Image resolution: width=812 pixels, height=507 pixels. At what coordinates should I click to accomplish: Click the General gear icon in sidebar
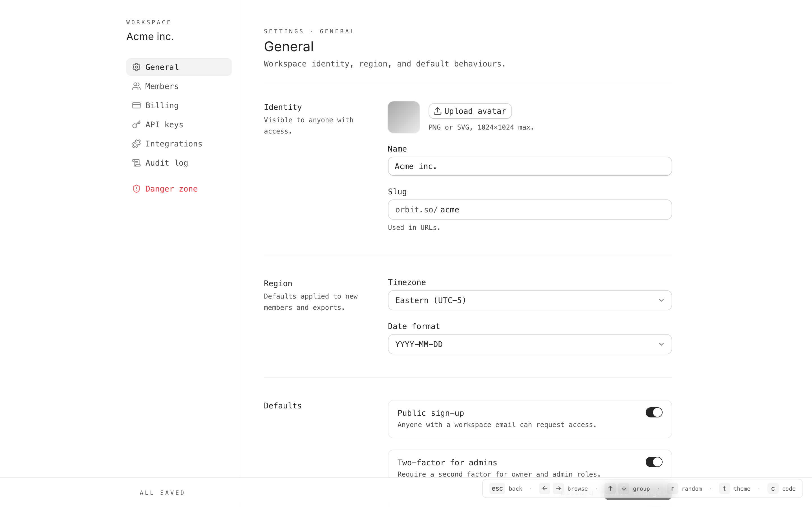[136, 67]
